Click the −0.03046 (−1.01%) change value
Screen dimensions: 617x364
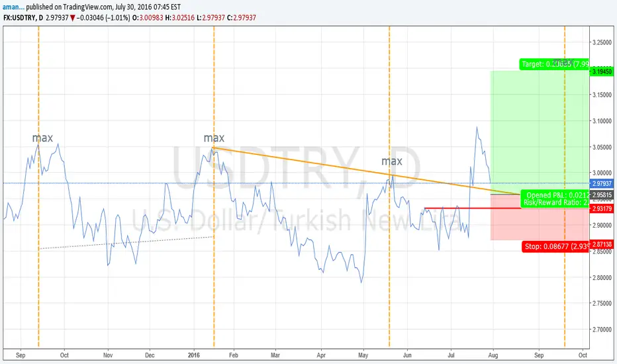pos(103,18)
